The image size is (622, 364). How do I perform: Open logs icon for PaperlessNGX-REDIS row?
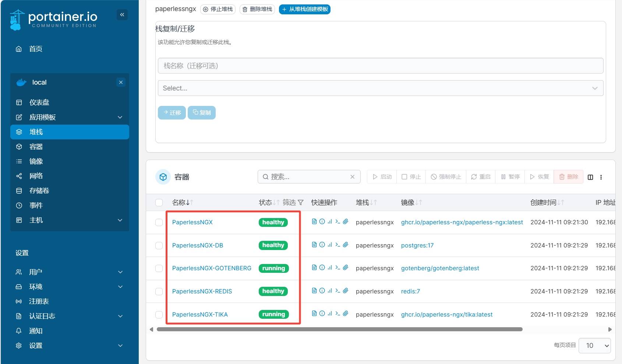[314, 291]
